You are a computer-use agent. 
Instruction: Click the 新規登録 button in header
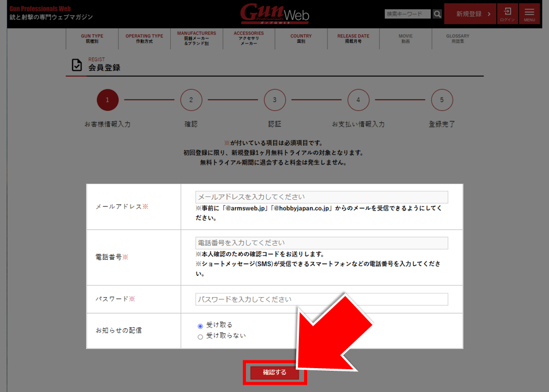pos(473,14)
